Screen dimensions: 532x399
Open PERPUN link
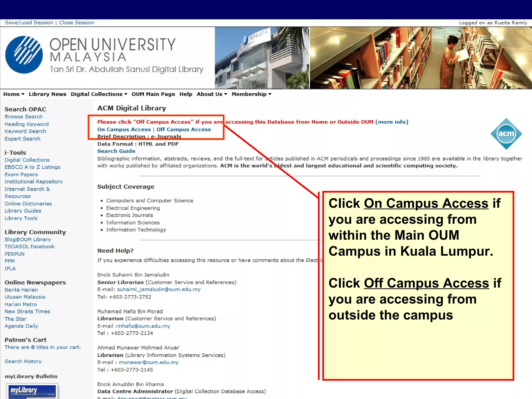pos(15,254)
